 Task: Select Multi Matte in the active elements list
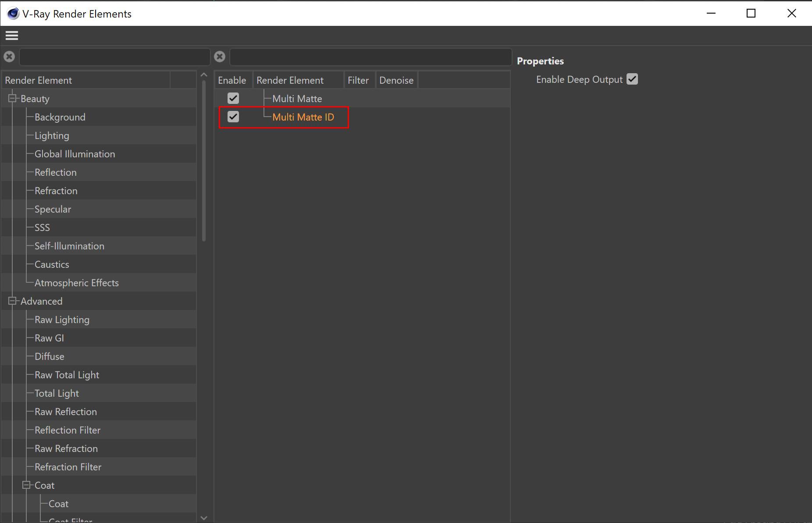coord(297,99)
